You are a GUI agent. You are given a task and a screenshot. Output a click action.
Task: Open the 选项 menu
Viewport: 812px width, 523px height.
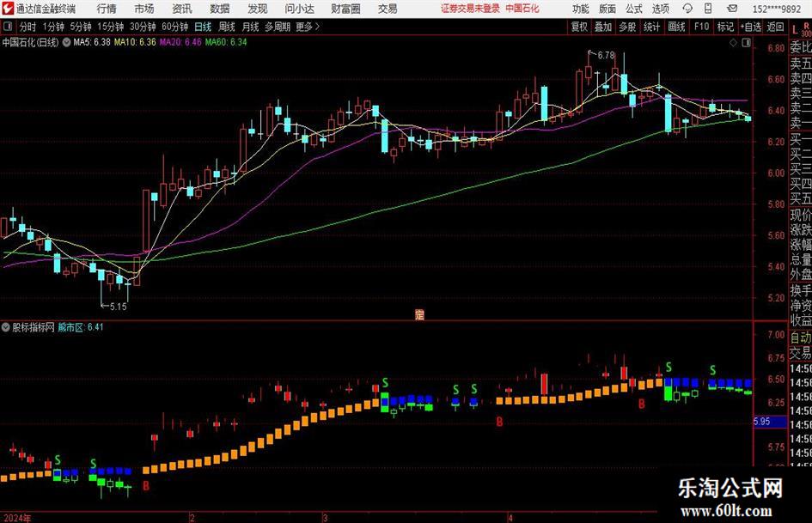pyautogui.click(x=660, y=9)
